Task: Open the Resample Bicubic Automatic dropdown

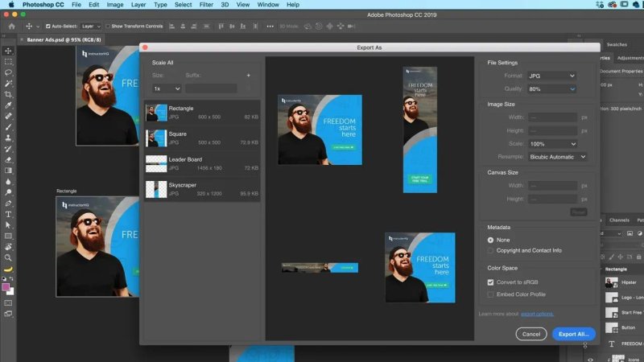Action: pyautogui.click(x=557, y=157)
